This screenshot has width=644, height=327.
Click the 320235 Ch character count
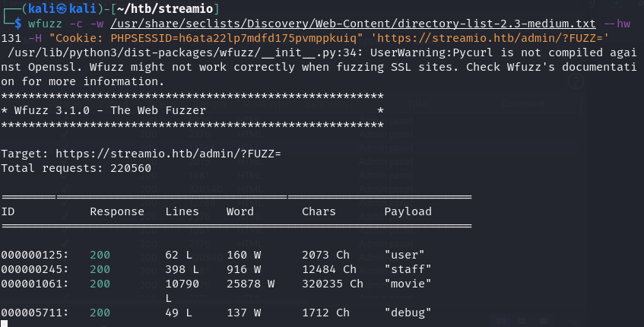click(x=332, y=283)
